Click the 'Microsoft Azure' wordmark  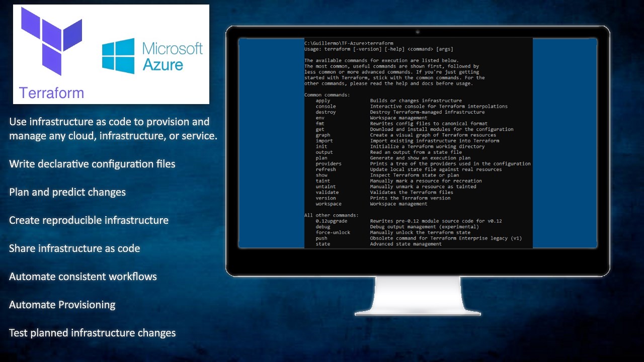173,56
